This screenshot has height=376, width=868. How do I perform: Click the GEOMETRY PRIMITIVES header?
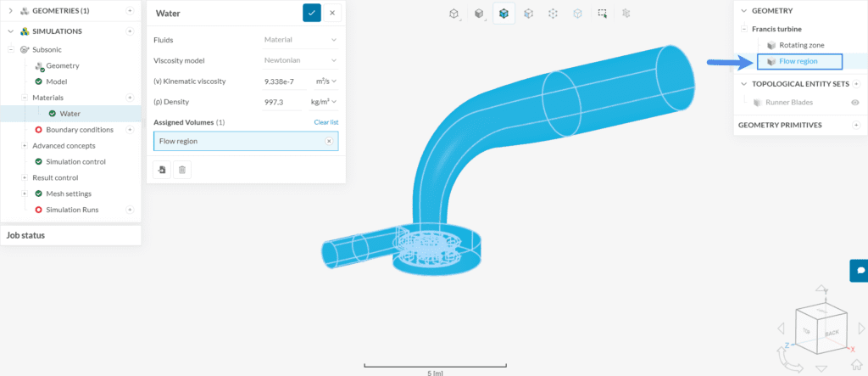780,125
